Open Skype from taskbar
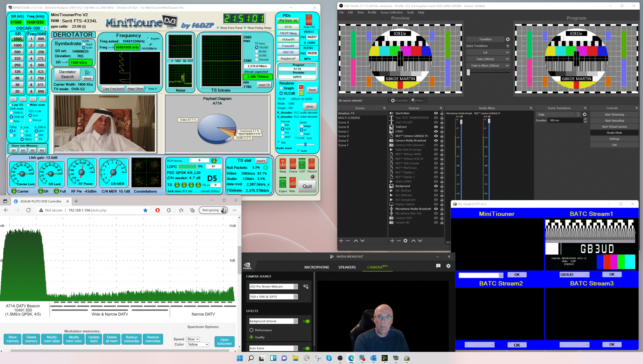The height and width of the screenshot is (364, 643). (x=329, y=358)
